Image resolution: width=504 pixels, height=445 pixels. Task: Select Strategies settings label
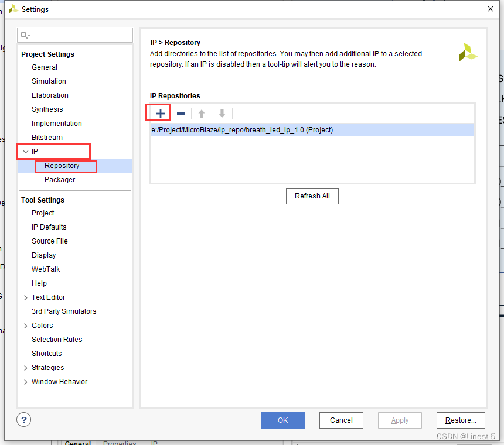47,368
